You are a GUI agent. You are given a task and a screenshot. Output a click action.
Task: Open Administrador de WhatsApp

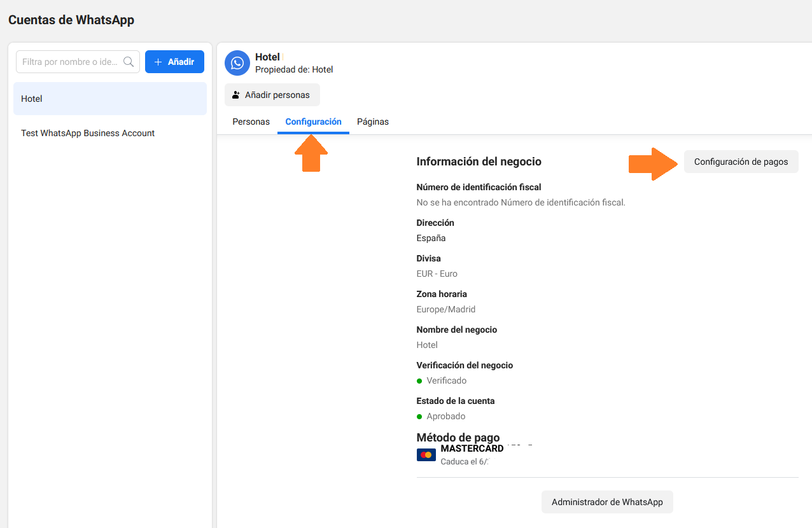pos(607,502)
